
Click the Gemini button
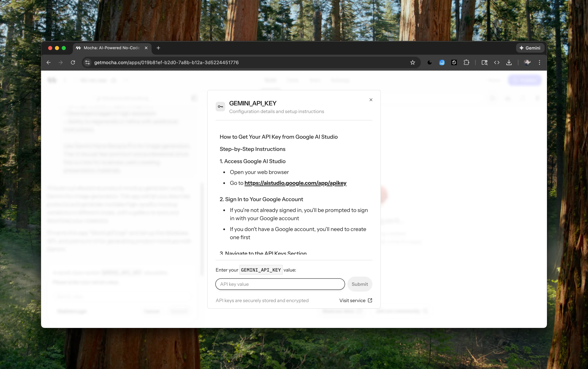pos(530,48)
